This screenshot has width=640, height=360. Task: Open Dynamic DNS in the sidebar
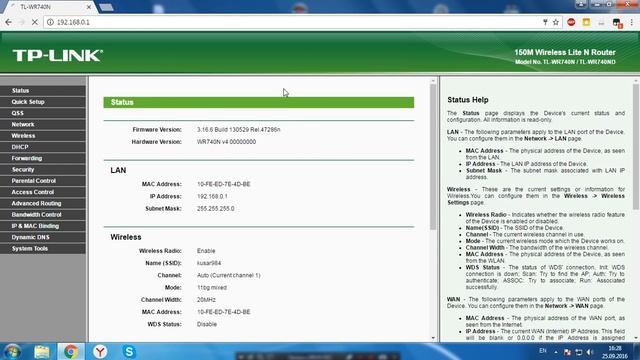pyautogui.click(x=43, y=237)
